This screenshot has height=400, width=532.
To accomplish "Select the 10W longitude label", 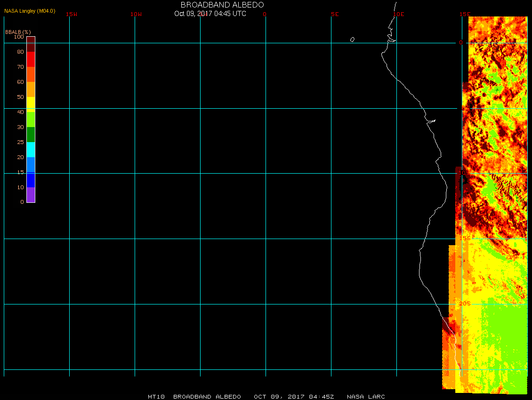I will click(x=136, y=14).
